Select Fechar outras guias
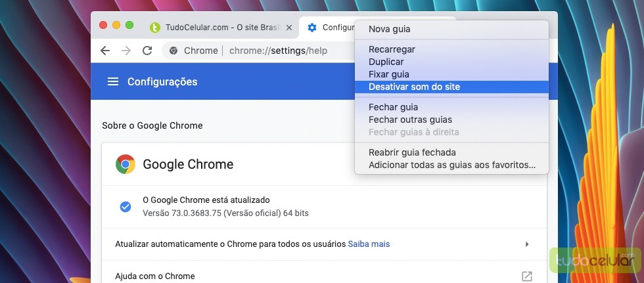The width and height of the screenshot is (644, 283). click(452, 120)
